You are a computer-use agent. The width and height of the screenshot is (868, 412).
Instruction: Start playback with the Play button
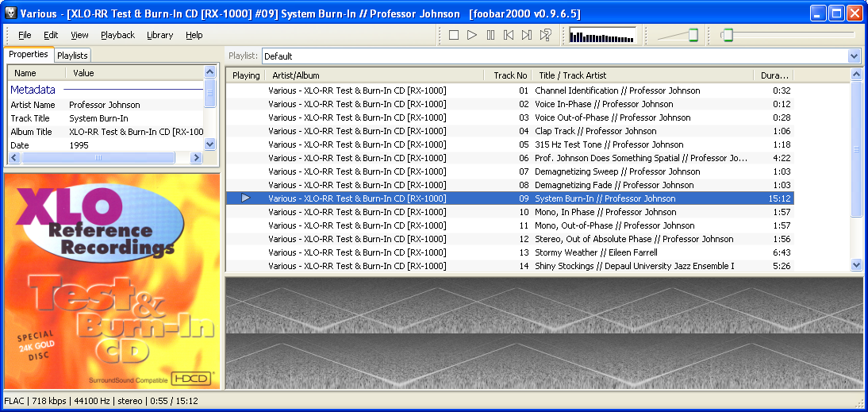pos(471,36)
